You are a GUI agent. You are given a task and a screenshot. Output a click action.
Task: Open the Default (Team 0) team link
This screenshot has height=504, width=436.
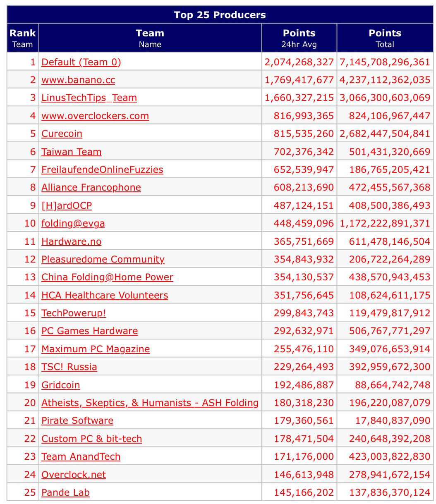pos(81,62)
